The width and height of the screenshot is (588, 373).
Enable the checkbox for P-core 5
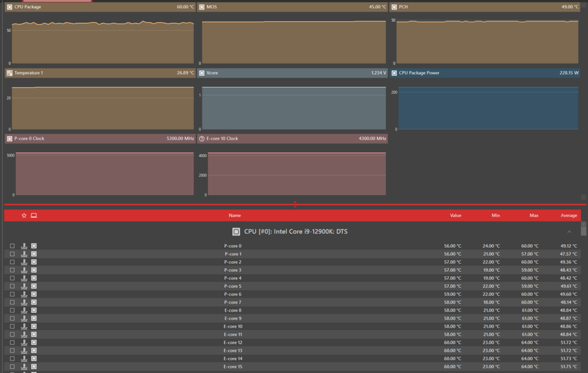pos(12,286)
